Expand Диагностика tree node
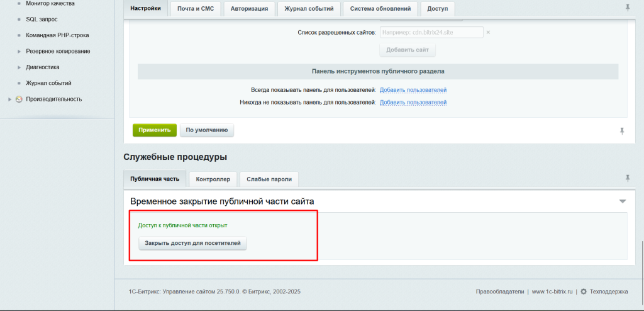 pos(19,67)
